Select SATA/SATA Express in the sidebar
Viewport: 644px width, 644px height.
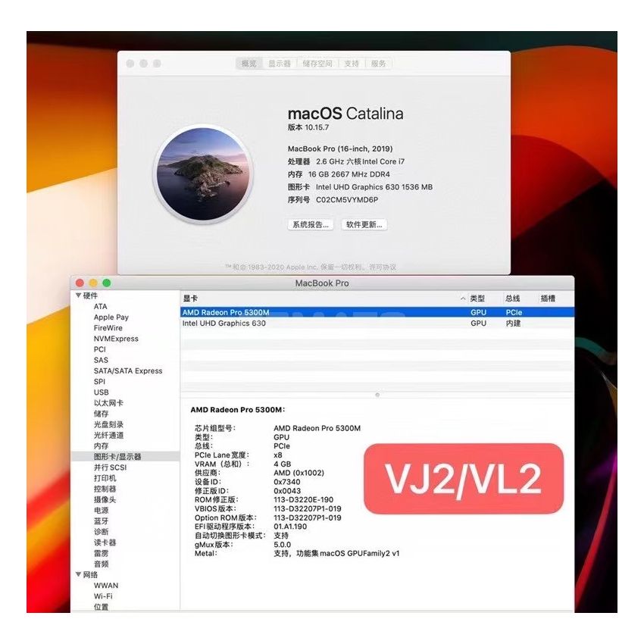pos(128,370)
